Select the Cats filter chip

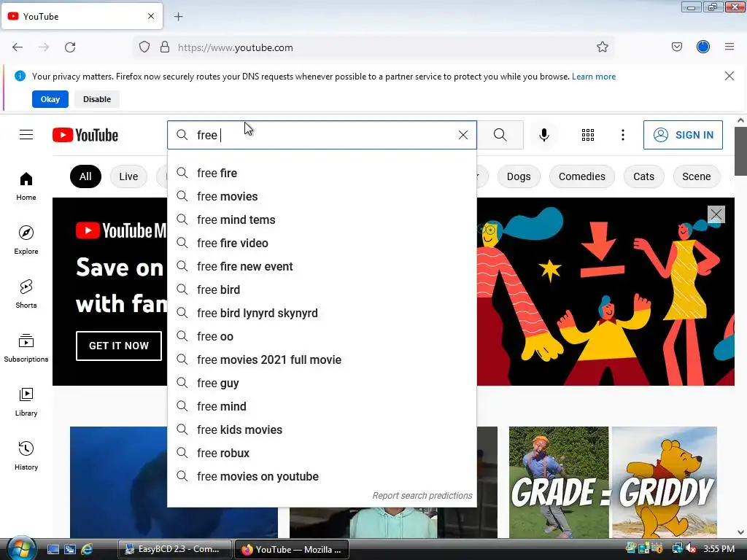pyautogui.click(x=643, y=176)
